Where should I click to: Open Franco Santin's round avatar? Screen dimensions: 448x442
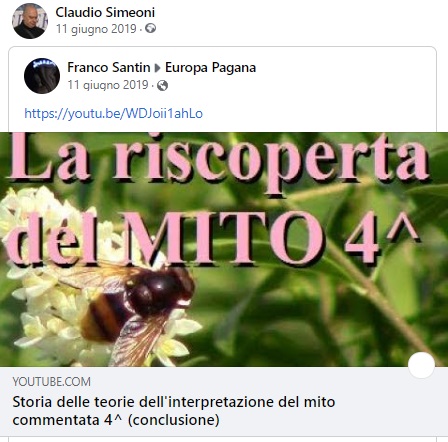point(42,76)
